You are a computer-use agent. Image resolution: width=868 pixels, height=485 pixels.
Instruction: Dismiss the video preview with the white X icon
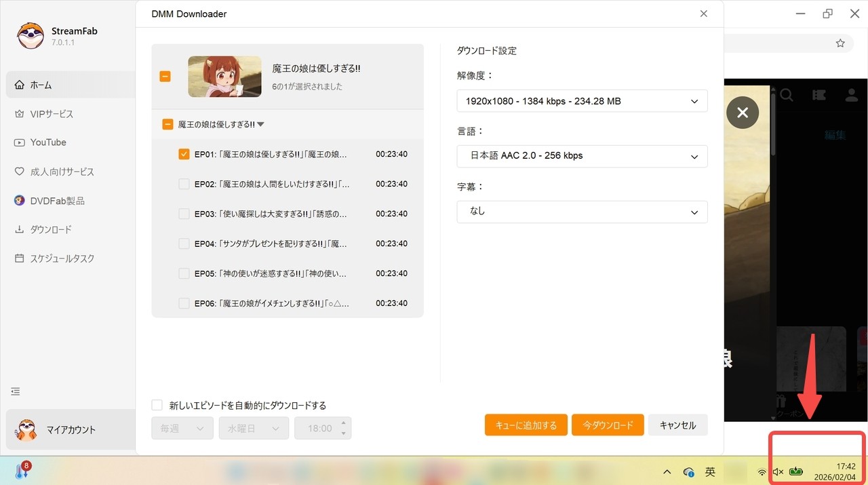743,113
